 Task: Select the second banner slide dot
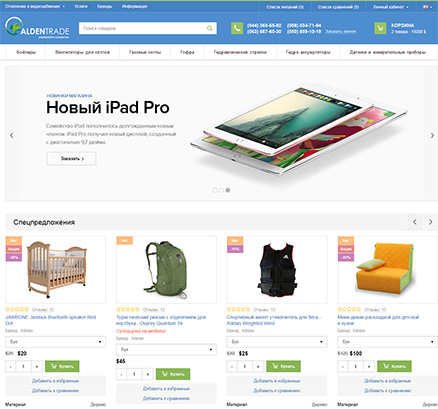click(x=221, y=190)
